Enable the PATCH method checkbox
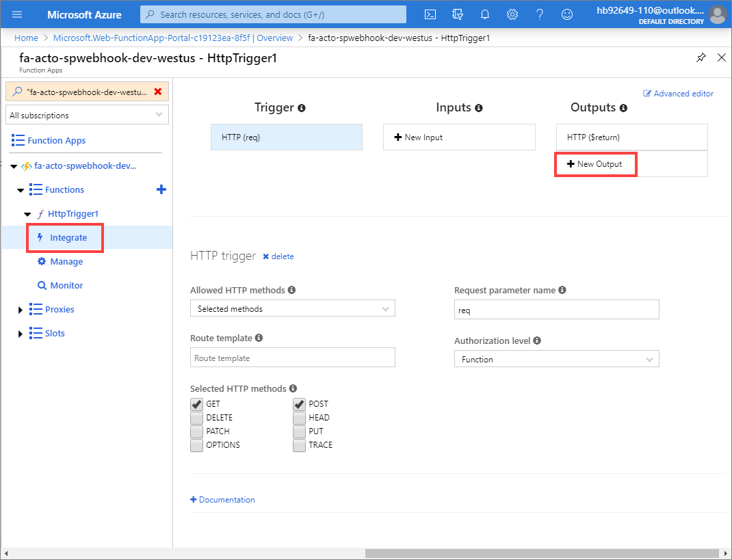This screenshot has width=732, height=560. click(x=196, y=431)
